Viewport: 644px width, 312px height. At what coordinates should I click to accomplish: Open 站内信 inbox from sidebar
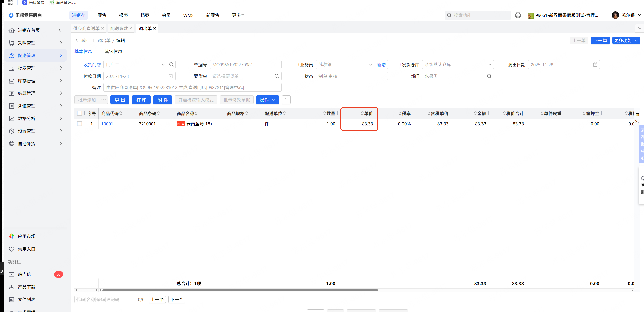pyautogui.click(x=24, y=274)
